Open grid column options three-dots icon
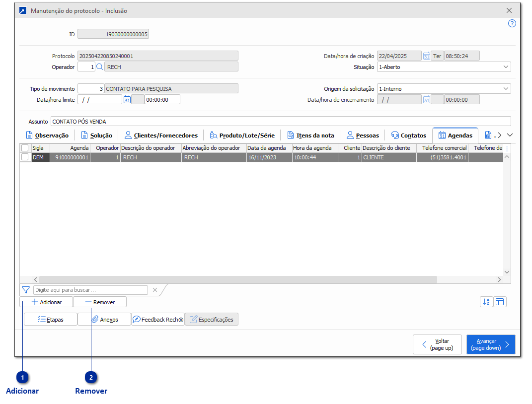The height and width of the screenshot is (404, 532). [x=507, y=148]
